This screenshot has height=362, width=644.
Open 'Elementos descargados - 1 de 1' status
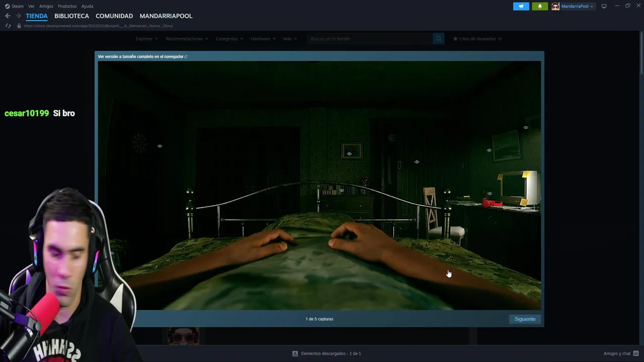[331, 353]
